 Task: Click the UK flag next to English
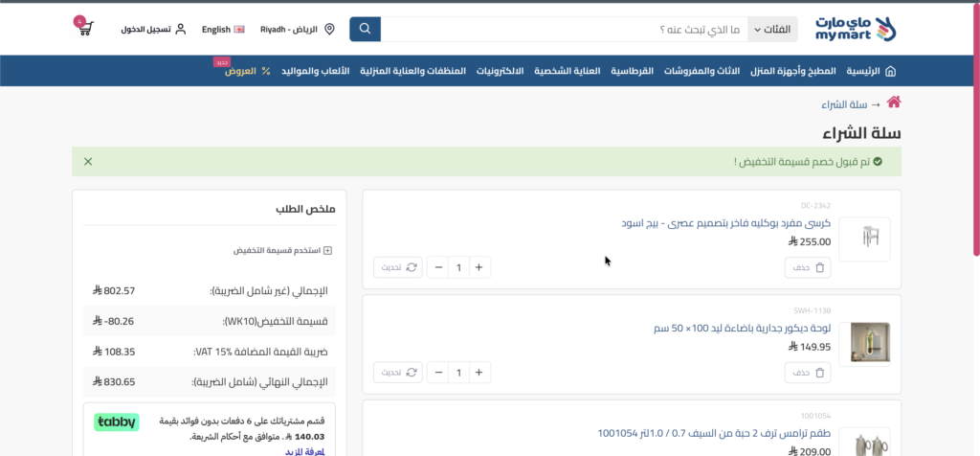238,30
